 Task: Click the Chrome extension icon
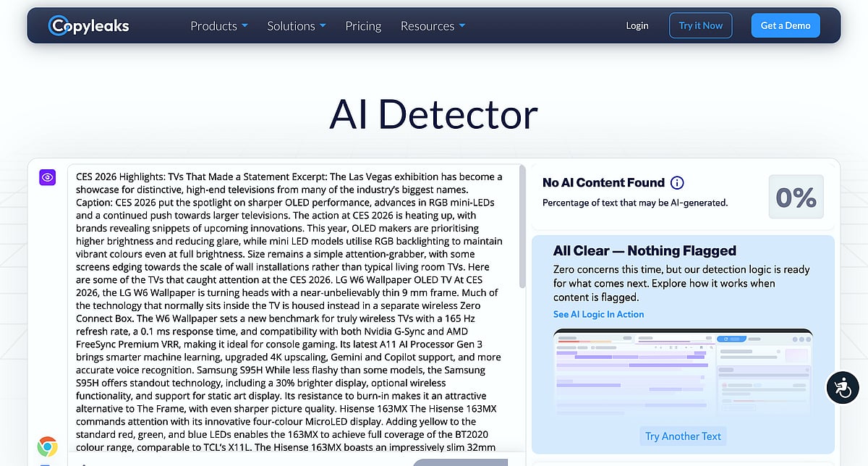[x=48, y=446]
